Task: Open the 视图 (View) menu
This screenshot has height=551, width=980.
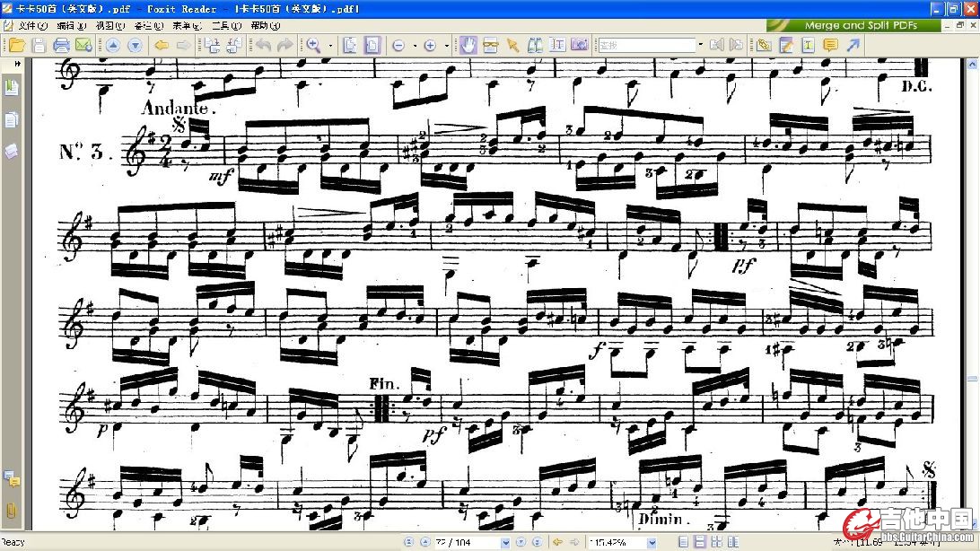Action: coord(110,26)
